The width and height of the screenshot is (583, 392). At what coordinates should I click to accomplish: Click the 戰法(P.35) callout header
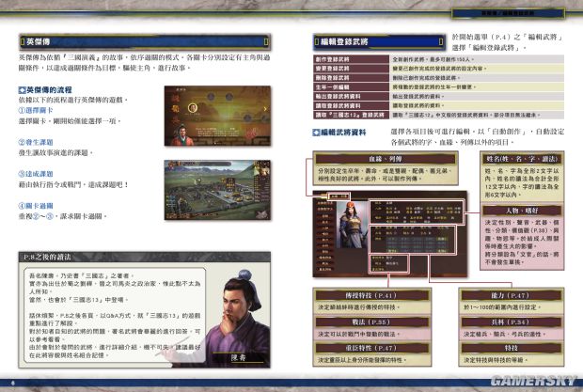click(x=371, y=321)
